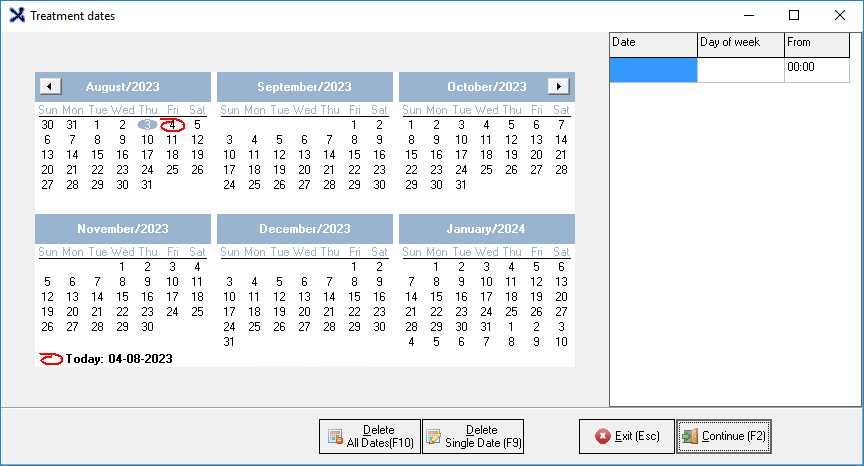Screen dimensions: 864x466
Task: Click Continue (F2) button
Action: [723, 436]
